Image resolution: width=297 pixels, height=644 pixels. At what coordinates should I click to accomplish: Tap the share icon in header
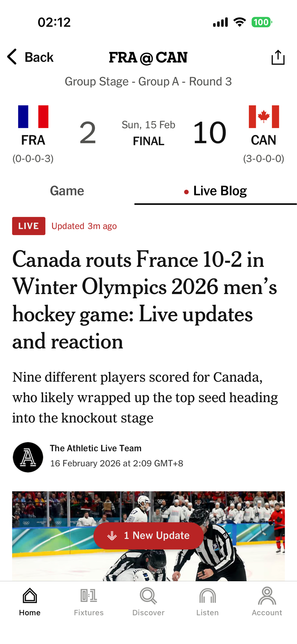pos(278,57)
